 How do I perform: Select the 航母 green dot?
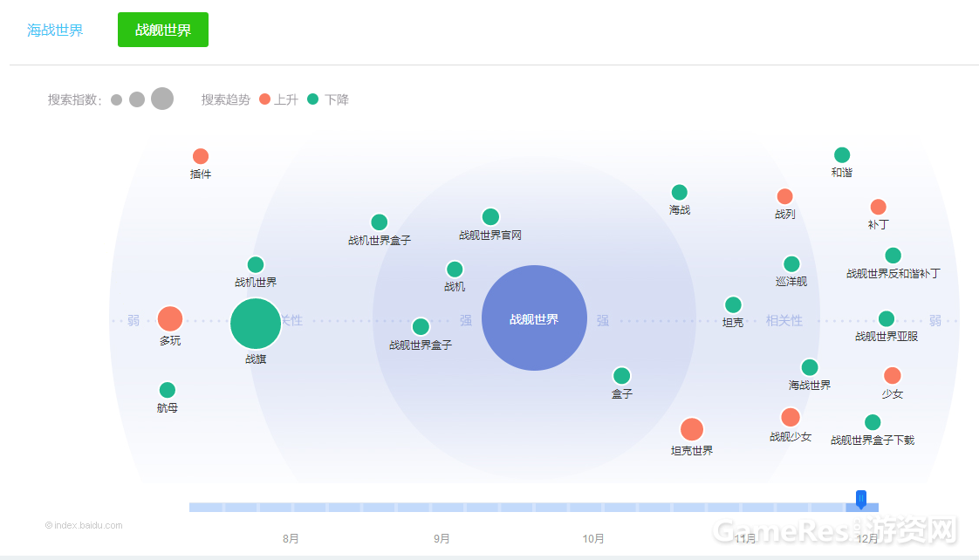pyautogui.click(x=168, y=390)
